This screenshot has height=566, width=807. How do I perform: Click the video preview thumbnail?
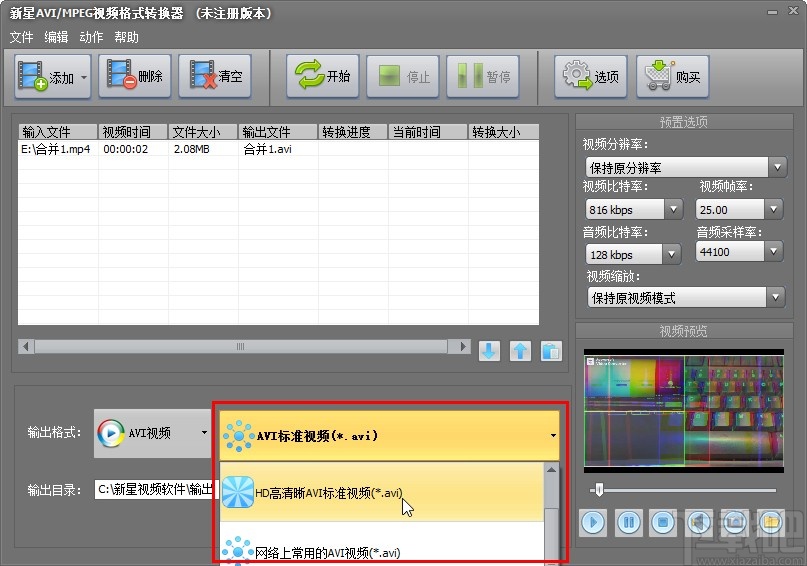(683, 411)
